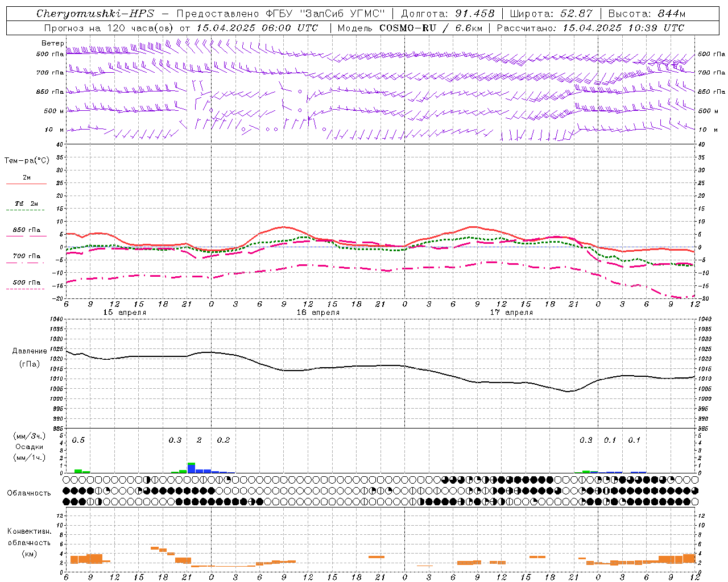Click the -20 value on the right temperature axis

click(702, 299)
